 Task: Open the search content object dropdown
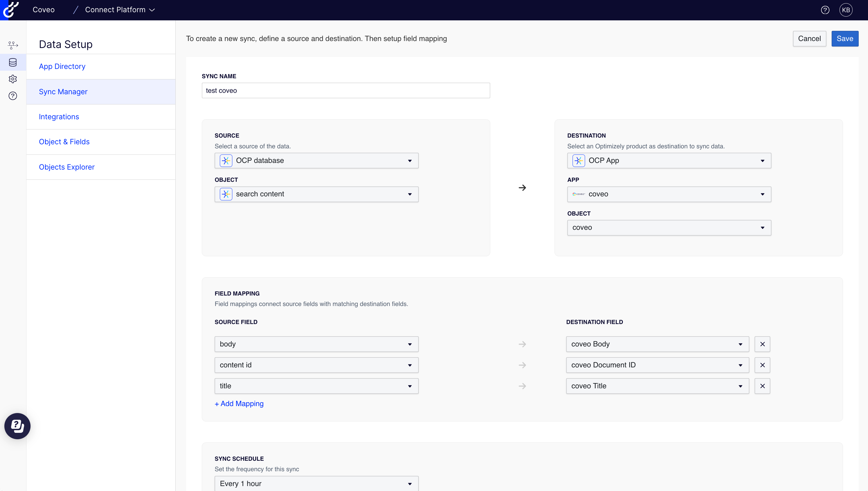point(316,194)
